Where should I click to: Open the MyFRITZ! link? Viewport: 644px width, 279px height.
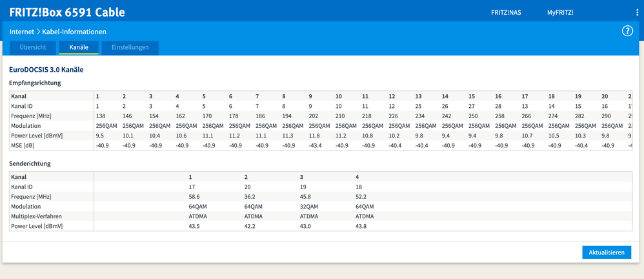coord(560,12)
